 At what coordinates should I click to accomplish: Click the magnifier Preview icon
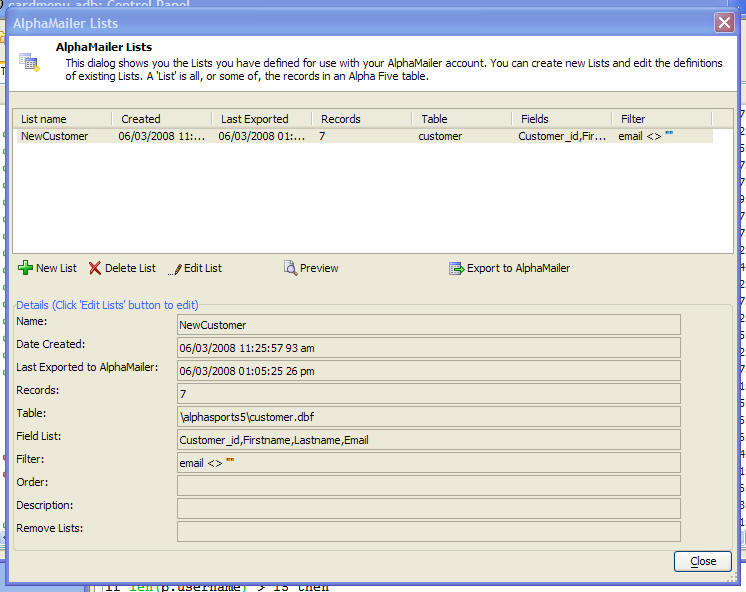tap(290, 267)
